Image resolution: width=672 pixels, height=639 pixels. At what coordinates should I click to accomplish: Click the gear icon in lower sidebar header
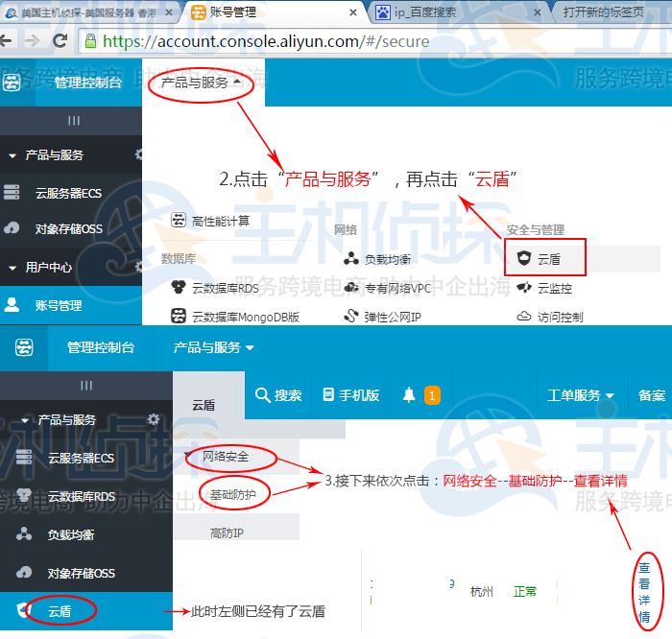(x=153, y=419)
